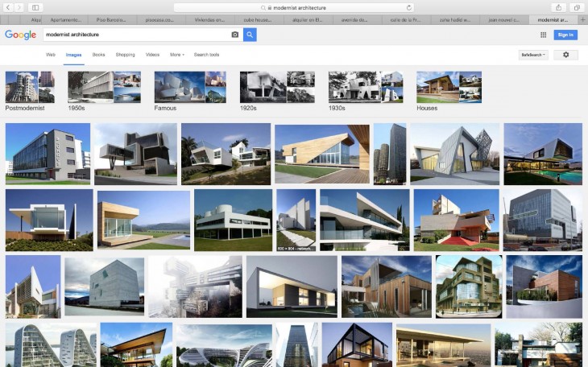Click the Safari share icon
The height and width of the screenshot is (367, 588).
click(x=558, y=7)
